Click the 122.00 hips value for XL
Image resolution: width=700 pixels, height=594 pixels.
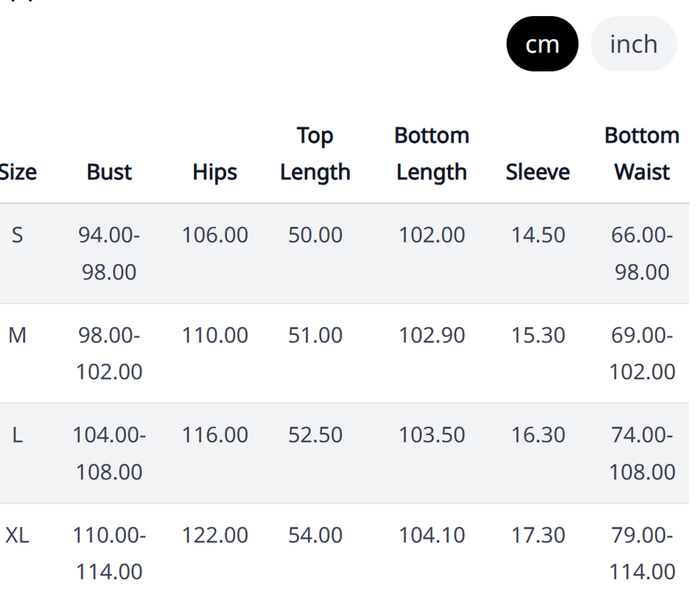coord(215,535)
